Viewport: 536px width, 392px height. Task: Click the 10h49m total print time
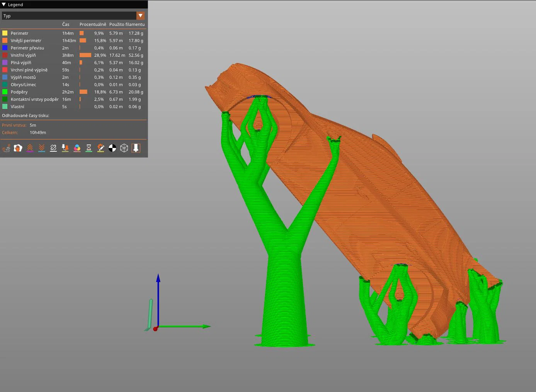tap(38, 132)
